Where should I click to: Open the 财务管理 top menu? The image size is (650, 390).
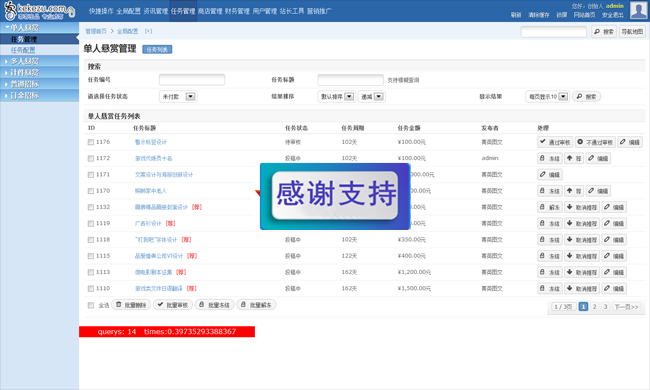coord(238,11)
